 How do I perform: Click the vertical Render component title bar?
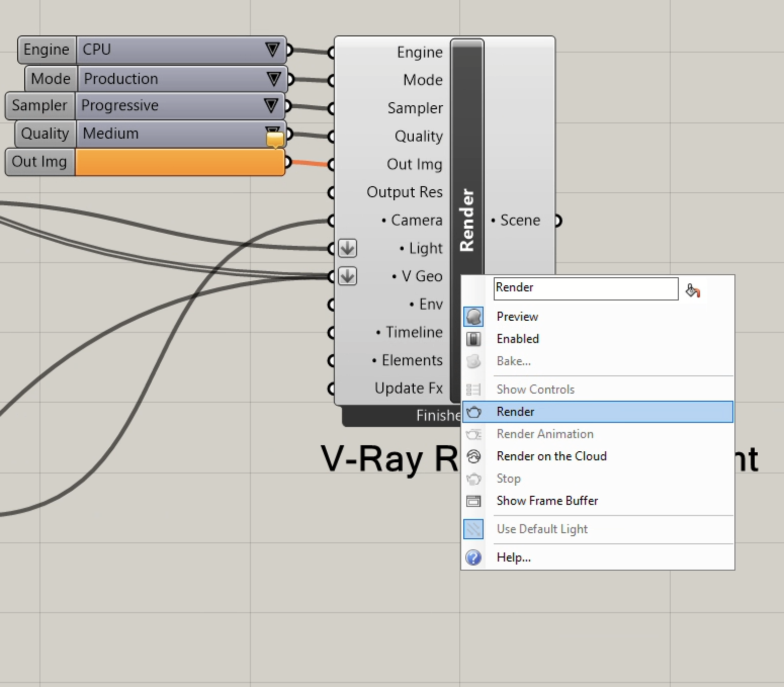[467, 220]
